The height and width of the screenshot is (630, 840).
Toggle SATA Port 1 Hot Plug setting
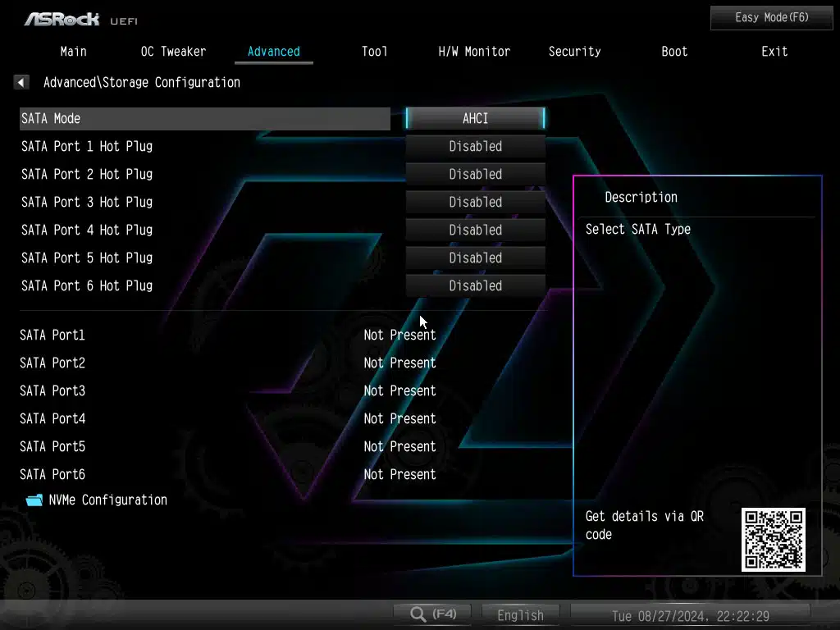(475, 146)
